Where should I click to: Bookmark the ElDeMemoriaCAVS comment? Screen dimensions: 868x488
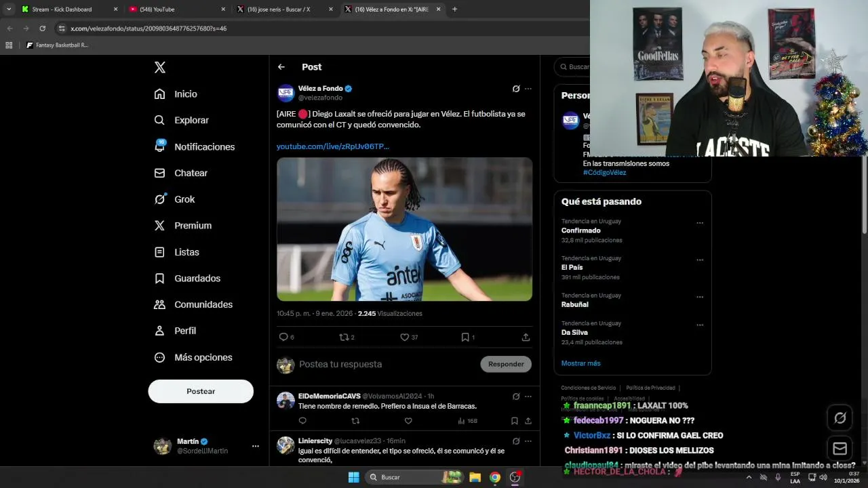[x=514, y=421]
